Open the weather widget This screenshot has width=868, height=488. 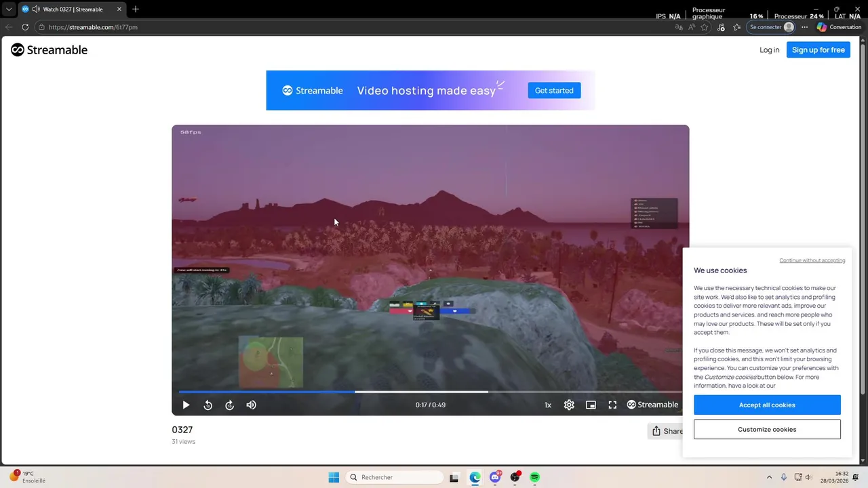(x=27, y=477)
